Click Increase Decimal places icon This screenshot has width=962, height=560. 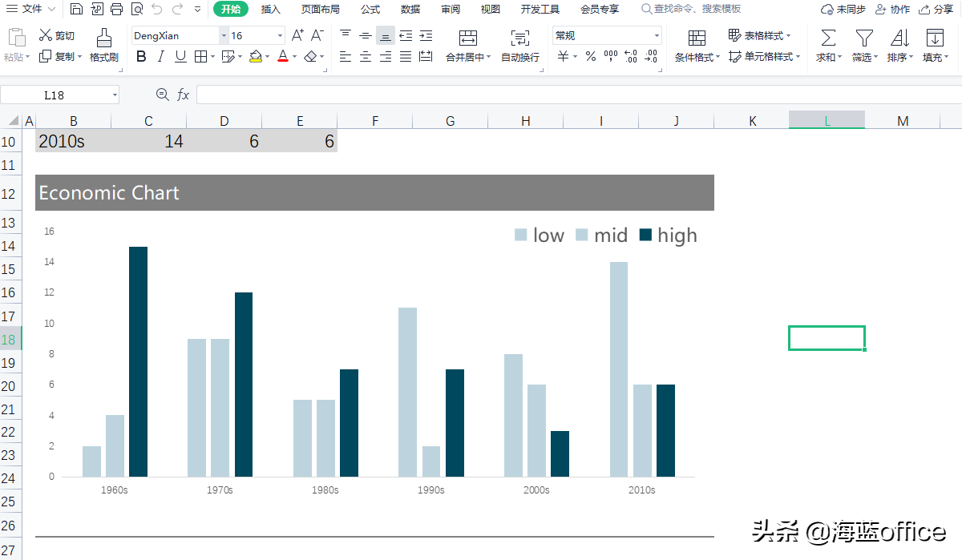tap(631, 57)
